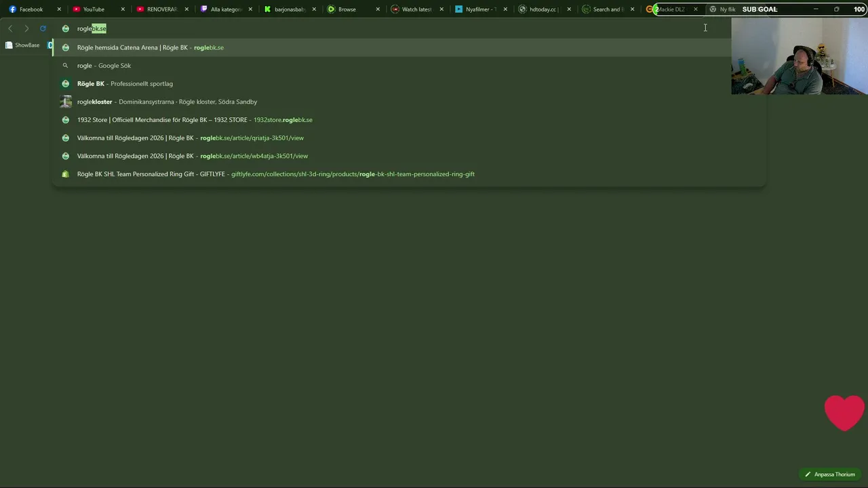Switch to the Facebook tab
Viewport: 868px width, 488px height.
(31, 9)
